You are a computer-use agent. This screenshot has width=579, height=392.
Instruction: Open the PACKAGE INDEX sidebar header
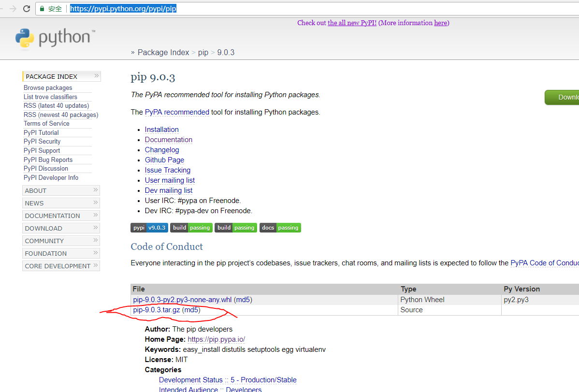pos(61,76)
